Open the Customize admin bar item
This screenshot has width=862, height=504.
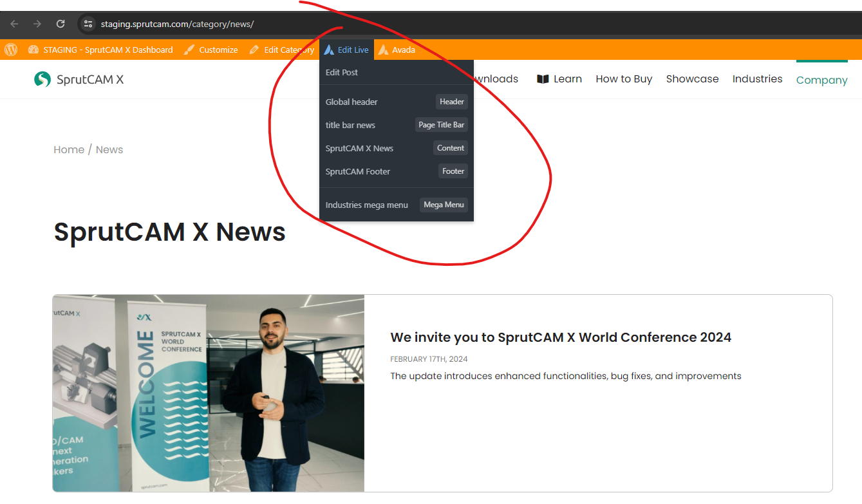[x=211, y=50]
